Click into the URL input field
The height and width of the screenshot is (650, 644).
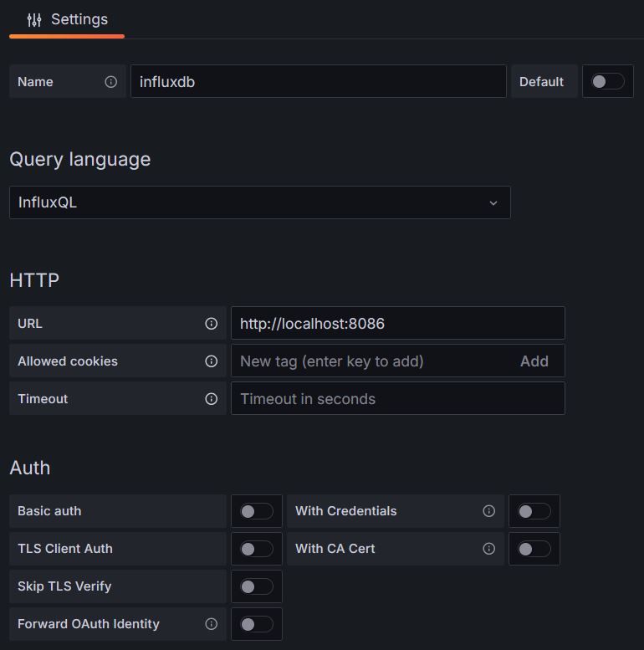[397, 324]
